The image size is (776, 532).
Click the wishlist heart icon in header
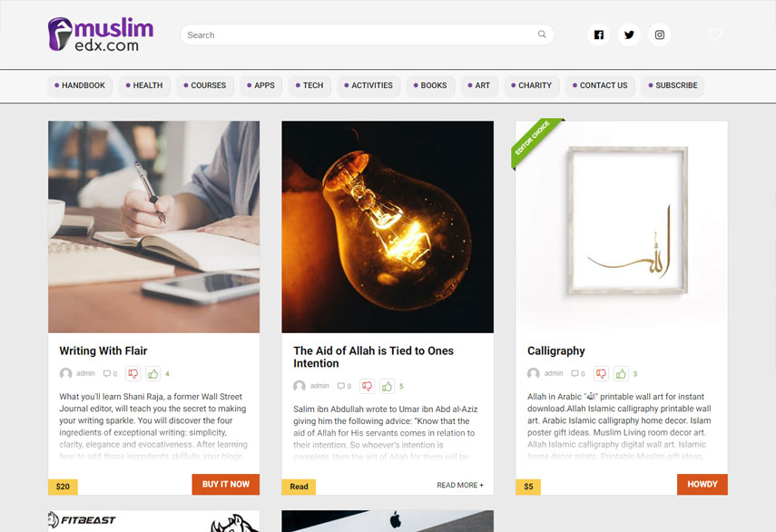[714, 34]
